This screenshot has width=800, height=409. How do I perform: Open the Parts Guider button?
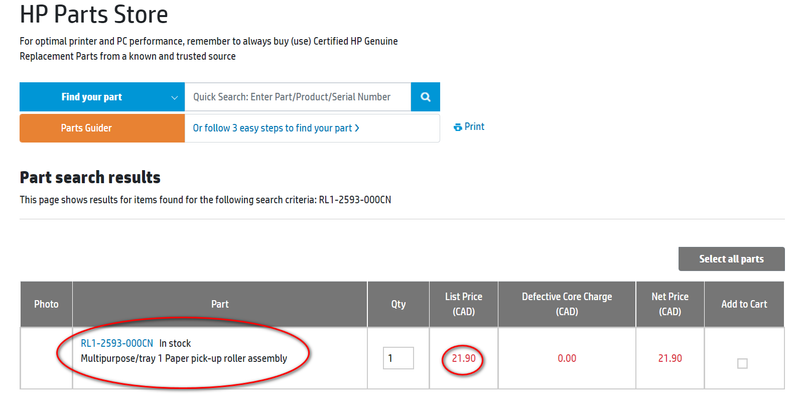pos(102,128)
